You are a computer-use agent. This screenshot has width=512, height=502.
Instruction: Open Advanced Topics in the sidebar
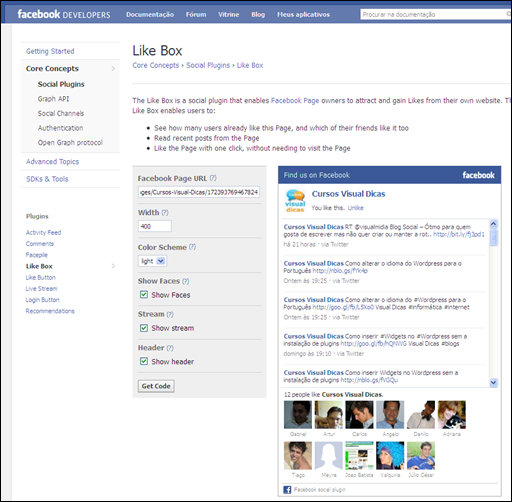point(52,161)
